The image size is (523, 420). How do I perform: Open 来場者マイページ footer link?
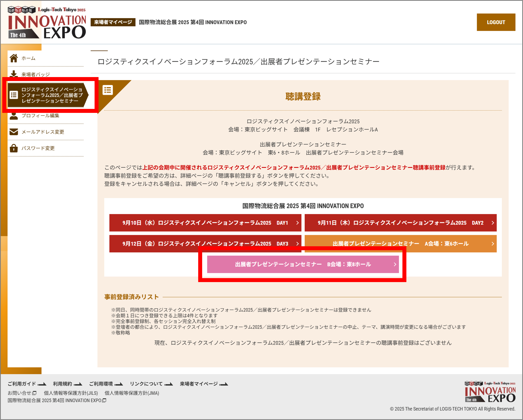204,384
